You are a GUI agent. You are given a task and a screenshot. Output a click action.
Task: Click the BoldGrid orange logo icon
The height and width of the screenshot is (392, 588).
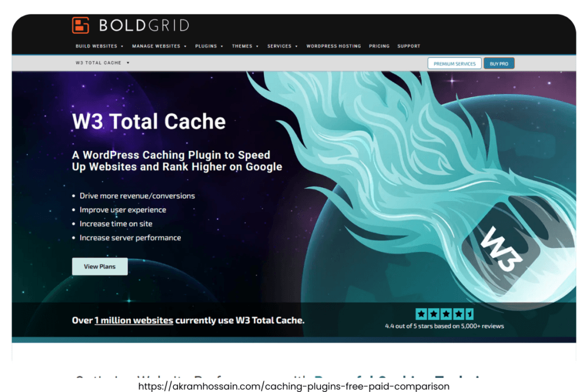(80, 25)
